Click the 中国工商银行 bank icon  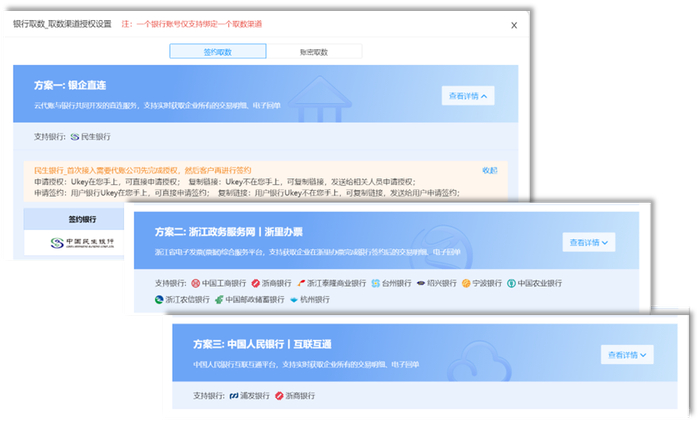tap(196, 283)
